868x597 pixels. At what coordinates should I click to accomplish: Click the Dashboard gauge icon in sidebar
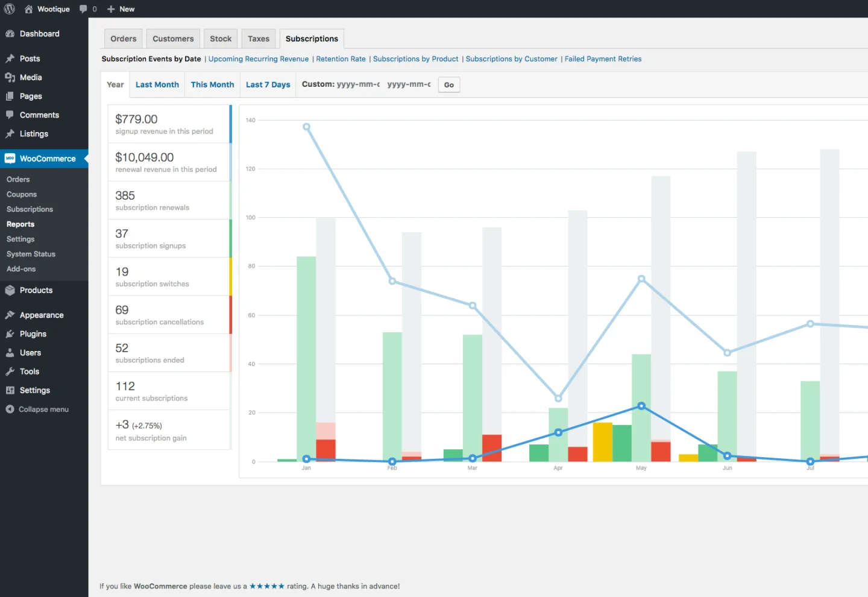(x=10, y=34)
